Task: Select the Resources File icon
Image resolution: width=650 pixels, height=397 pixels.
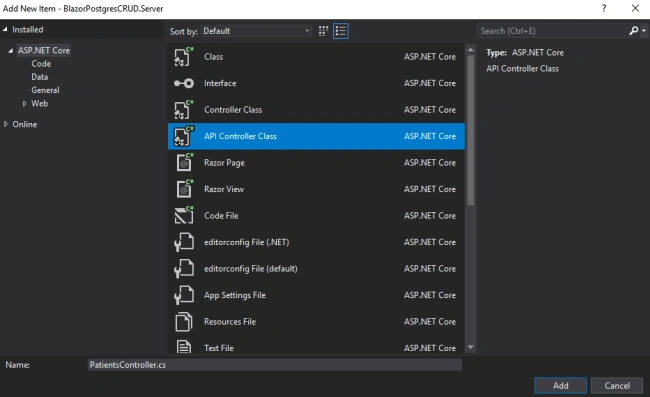Action: coord(184,322)
